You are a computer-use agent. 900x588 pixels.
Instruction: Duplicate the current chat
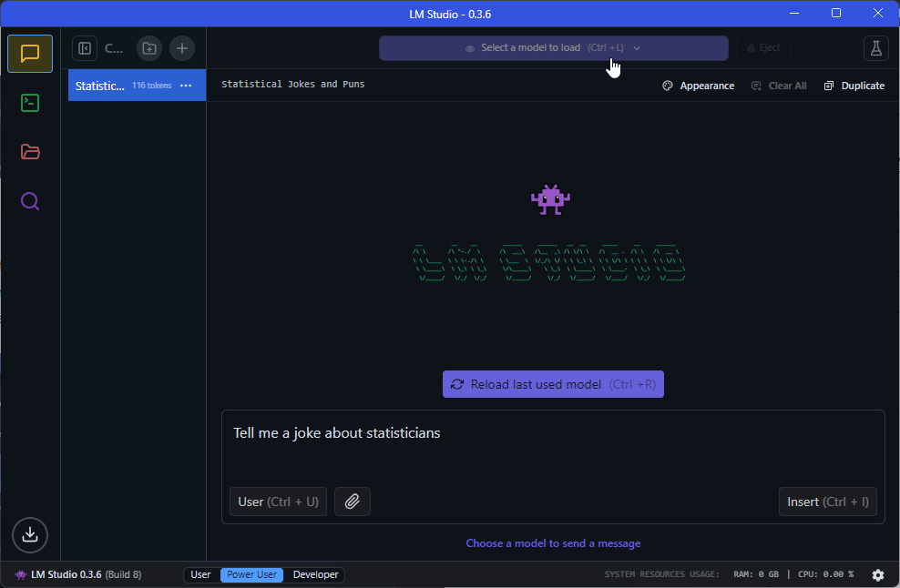pyautogui.click(x=854, y=86)
